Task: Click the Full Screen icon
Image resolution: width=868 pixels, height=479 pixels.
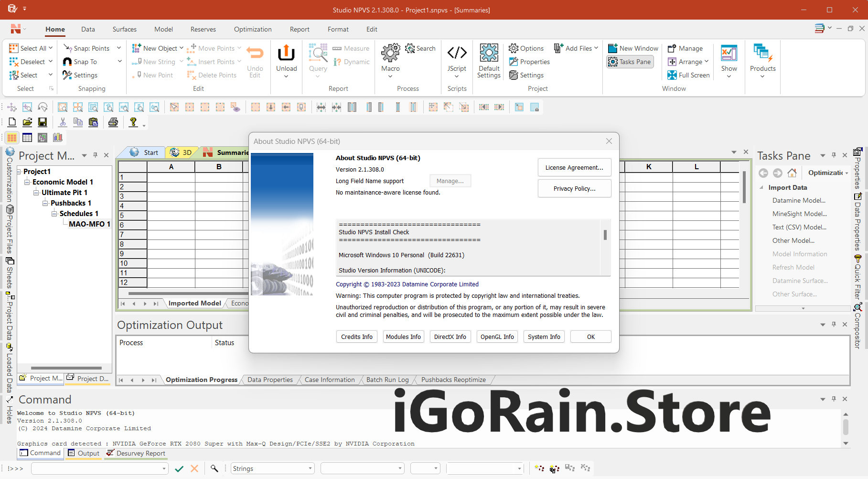Action: coord(672,75)
